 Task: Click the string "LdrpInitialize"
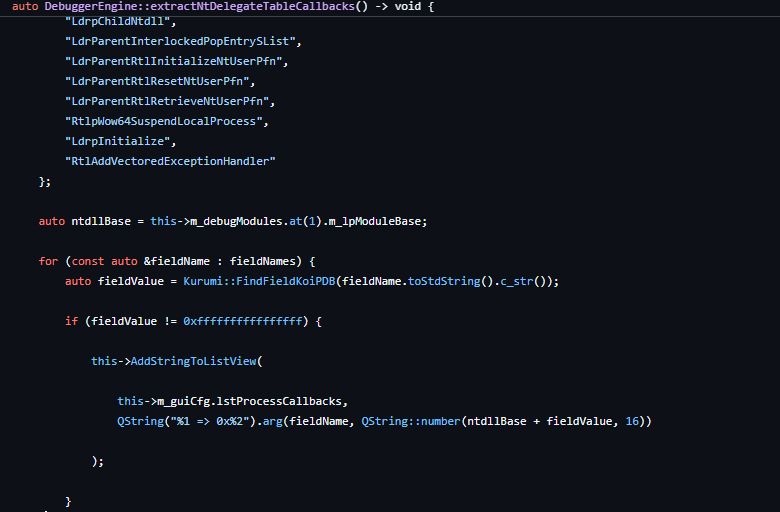[x=118, y=141]
